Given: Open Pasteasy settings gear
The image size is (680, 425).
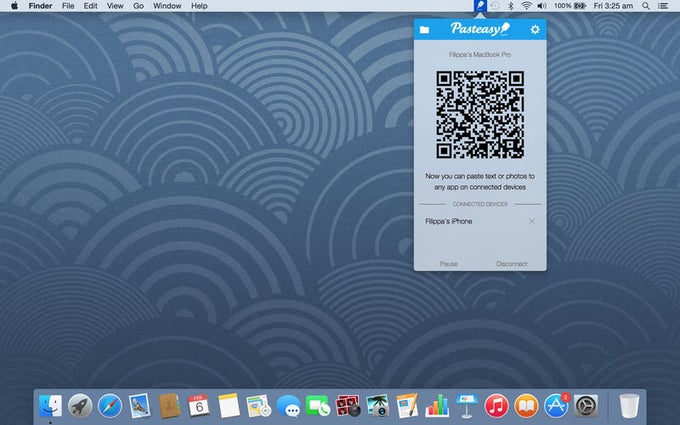Looking at the screenshot, I should 535,29.
